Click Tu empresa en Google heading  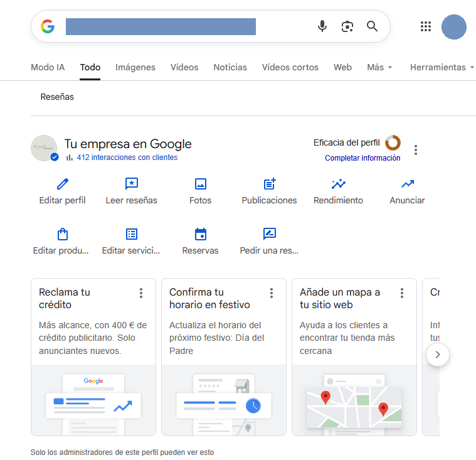click(128, 144)
